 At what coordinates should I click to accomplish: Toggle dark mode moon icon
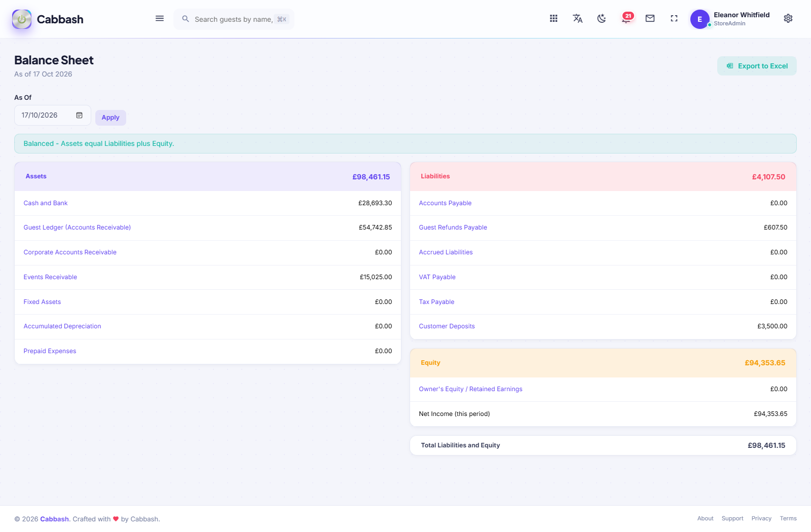(x=602, y=19)
